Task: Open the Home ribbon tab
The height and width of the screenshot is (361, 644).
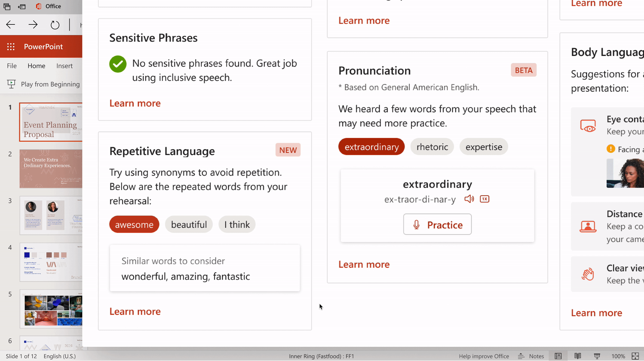Action: pos(36,66)
